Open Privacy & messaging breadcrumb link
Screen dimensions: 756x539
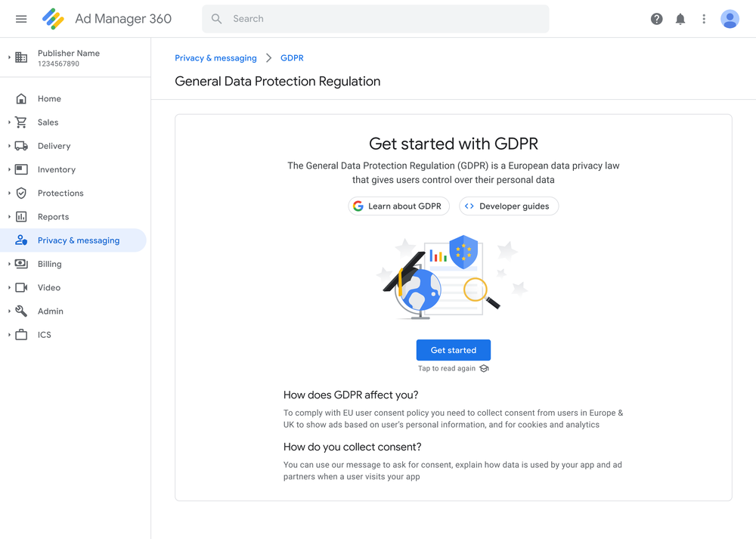pyautogui.click(x=215, y=57)
